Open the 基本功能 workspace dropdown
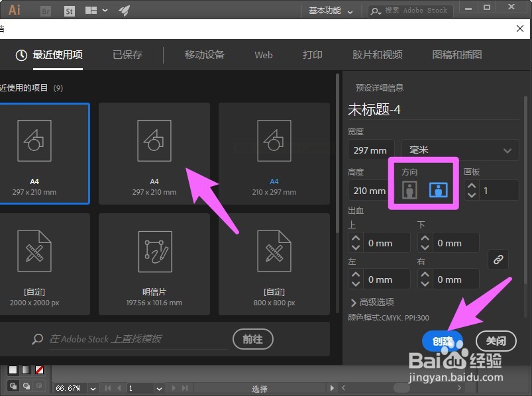This screenshot has height=396, width=532. (329, 10)
